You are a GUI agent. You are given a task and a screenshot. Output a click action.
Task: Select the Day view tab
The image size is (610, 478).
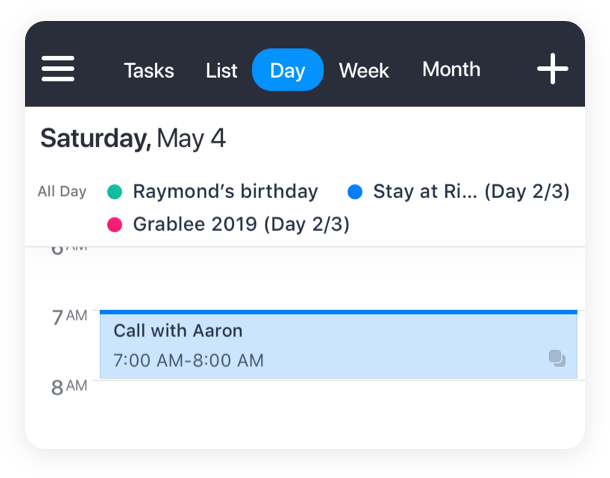tap(287, 70)
